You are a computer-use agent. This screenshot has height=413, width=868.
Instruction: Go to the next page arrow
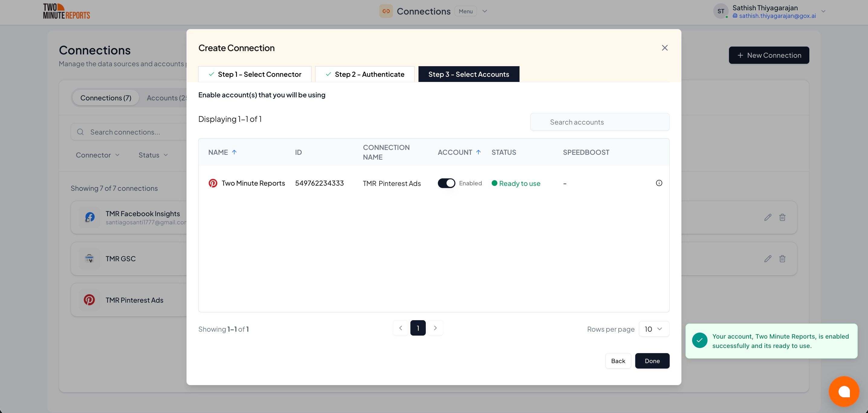(x=435, y=328)
